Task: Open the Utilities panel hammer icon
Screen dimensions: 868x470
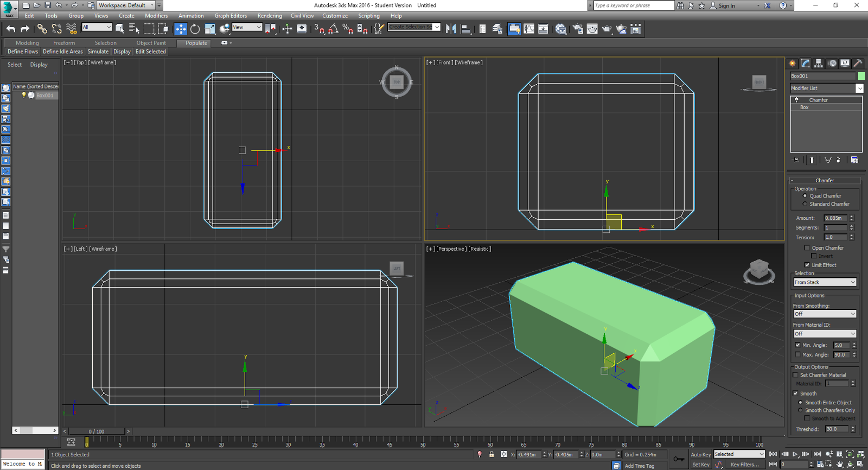Action: pyautogui.click(x=858, y=63)
